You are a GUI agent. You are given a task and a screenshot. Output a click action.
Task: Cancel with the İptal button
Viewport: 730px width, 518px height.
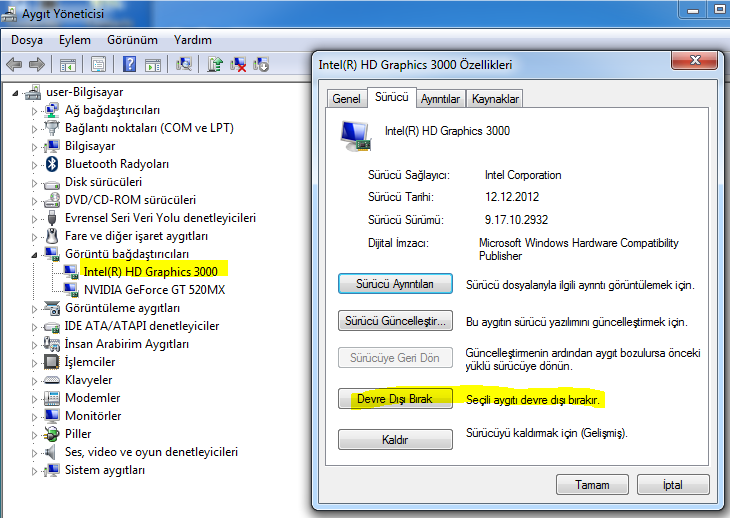point(673,485)
